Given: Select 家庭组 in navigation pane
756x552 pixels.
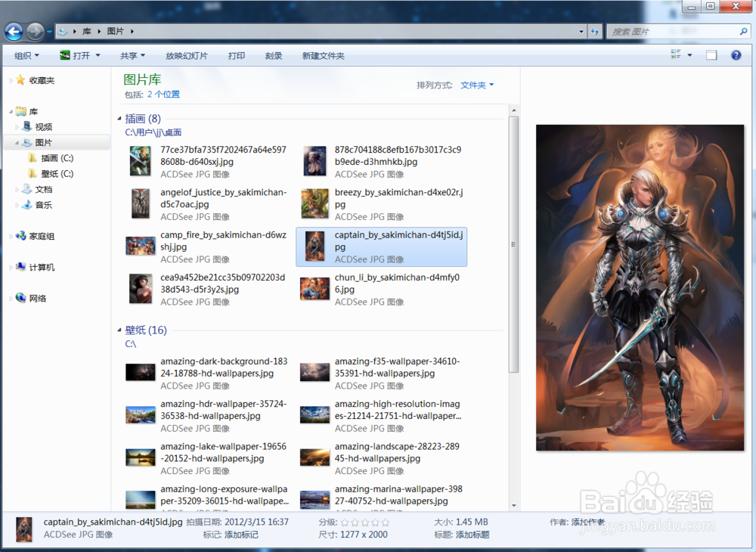Looking at the screenshot, I should point(36,236).
